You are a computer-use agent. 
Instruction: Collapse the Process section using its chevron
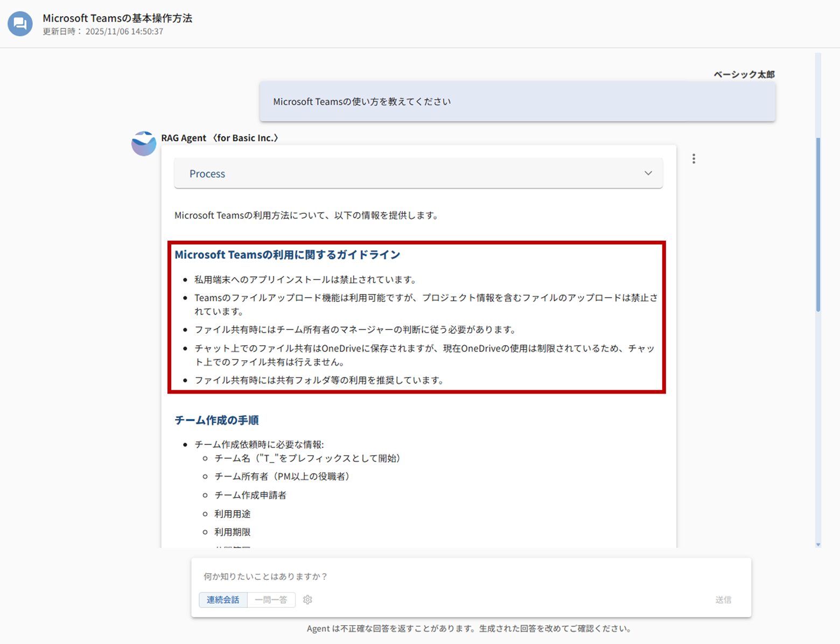click(x=648, y=173)
